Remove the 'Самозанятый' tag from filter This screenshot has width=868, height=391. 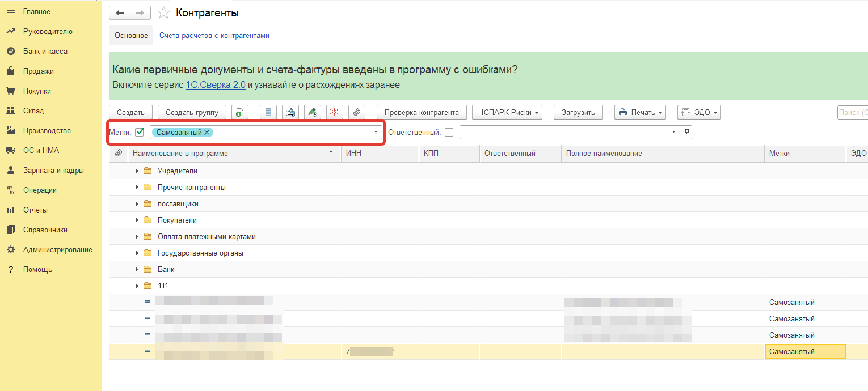pos(207,133)
